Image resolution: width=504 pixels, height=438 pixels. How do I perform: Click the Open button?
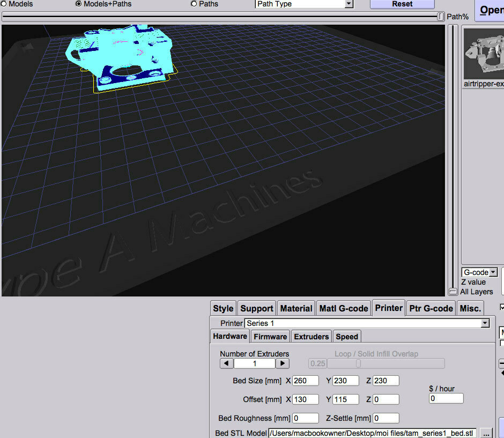(x=491, y=10)
